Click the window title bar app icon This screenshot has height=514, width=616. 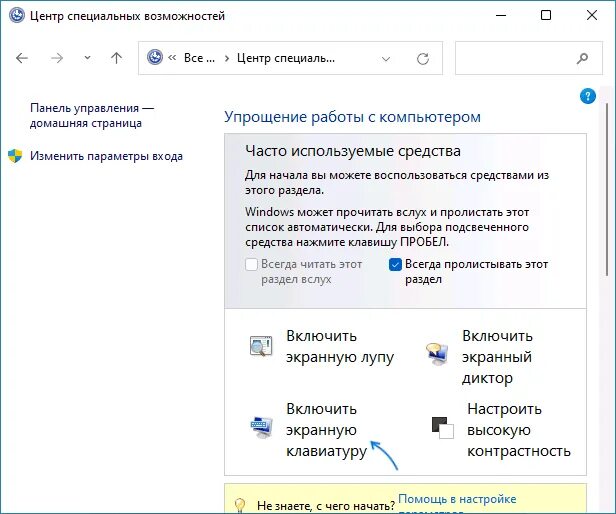tap(17, 16)
